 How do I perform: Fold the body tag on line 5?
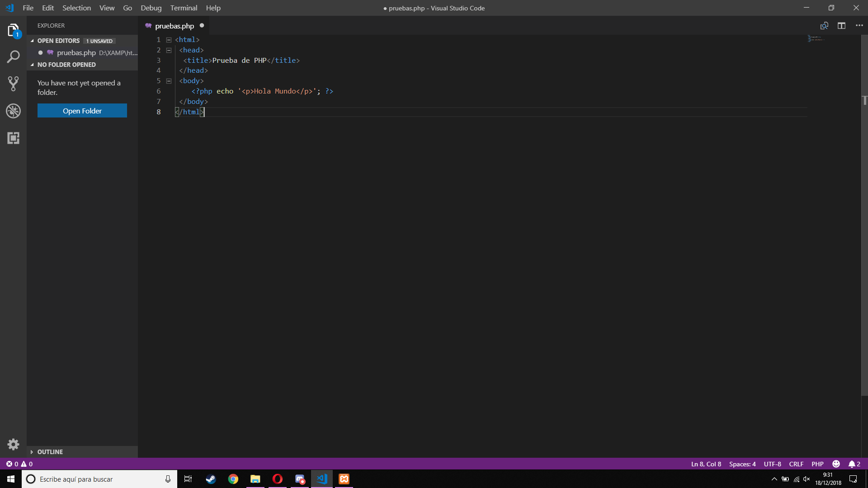point(169,81)
